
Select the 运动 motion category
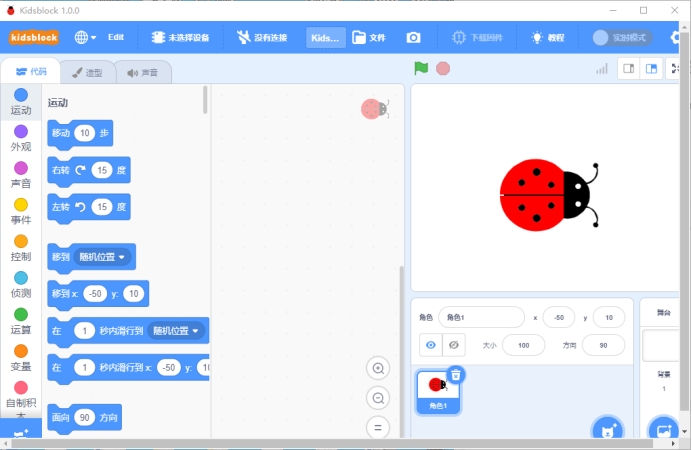pyautogui.click(x=21, y=102)
